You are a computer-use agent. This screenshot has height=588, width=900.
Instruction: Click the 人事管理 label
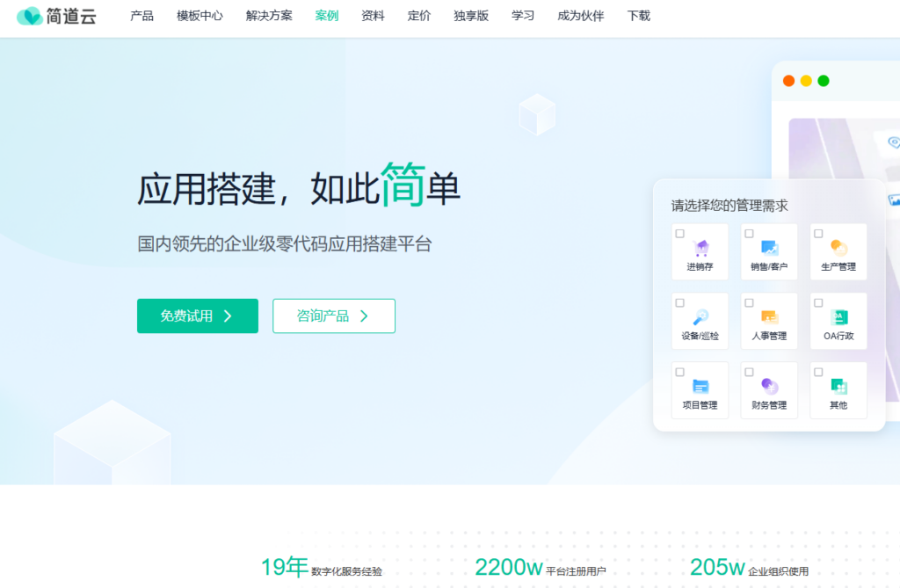[769, 336]
